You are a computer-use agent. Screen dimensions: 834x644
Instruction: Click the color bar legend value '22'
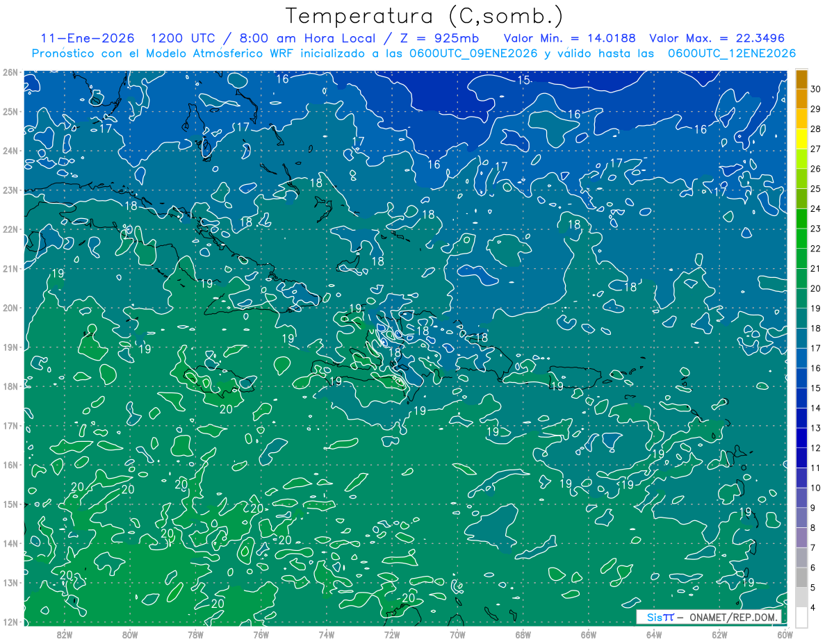click(815, 249)
